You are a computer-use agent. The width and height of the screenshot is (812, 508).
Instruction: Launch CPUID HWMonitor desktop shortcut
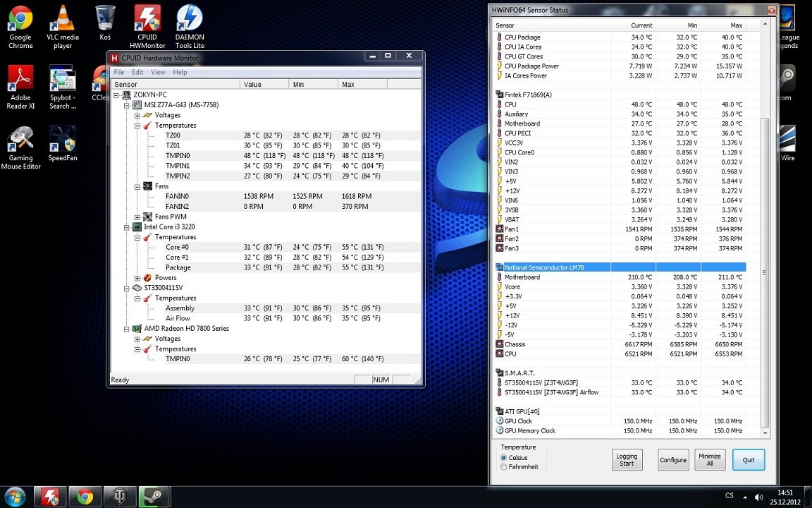click(147, 27)
